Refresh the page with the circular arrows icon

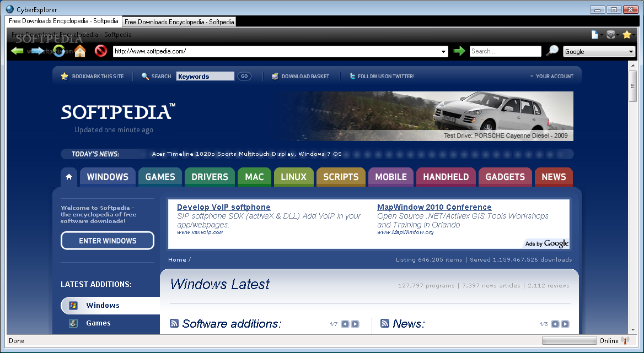pyautogui.click(x=59, y=51)
